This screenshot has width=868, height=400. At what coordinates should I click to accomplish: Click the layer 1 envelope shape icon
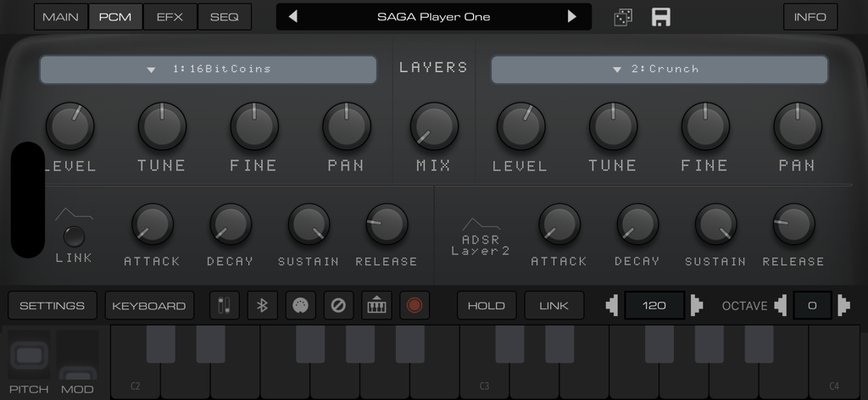pyautogui.click(x=75, y=214)
